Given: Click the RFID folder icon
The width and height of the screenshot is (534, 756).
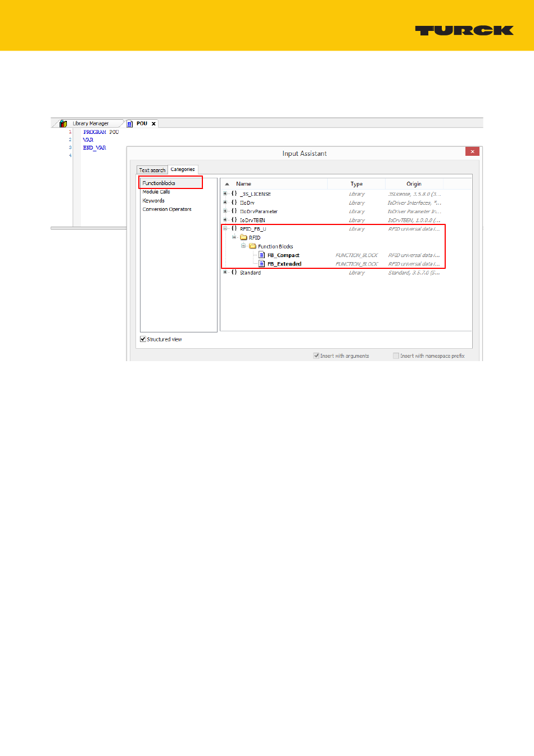Looking at the screenshot, I should 244,238.
